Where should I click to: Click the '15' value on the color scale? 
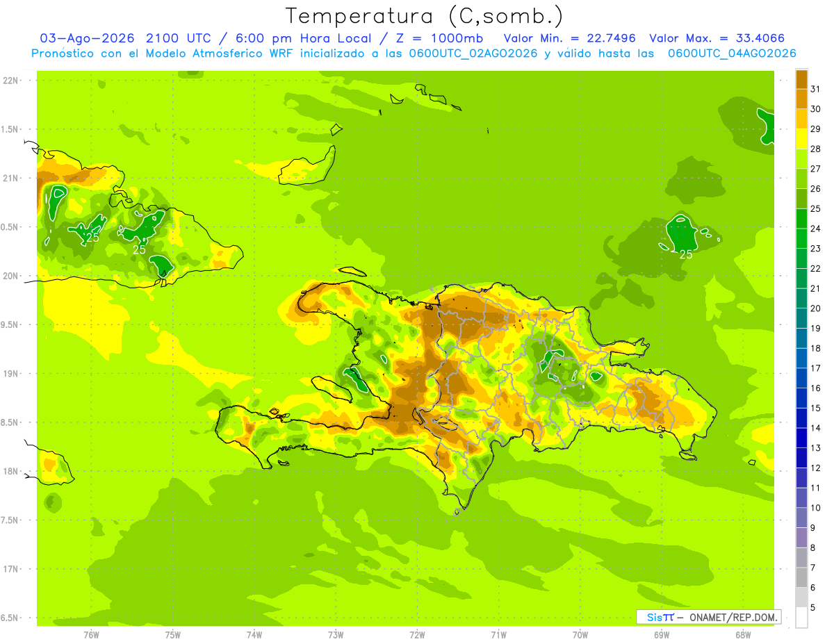pos(816,408)
